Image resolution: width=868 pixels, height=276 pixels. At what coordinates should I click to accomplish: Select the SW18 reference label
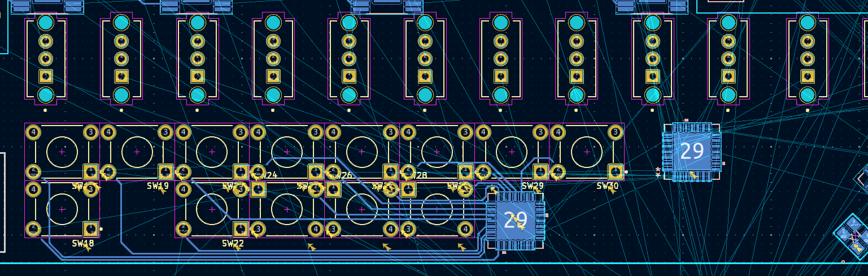[x=82, y=243]
